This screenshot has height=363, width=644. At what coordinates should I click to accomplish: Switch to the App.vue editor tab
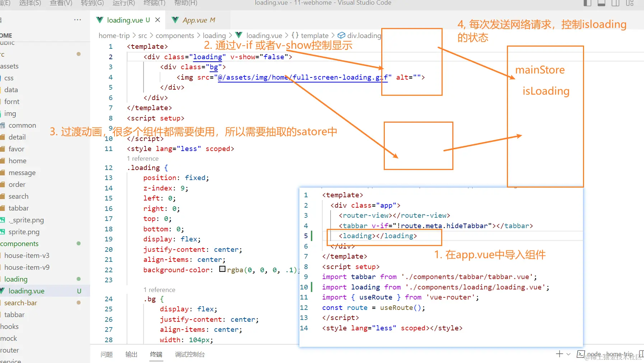click(197, 20)
